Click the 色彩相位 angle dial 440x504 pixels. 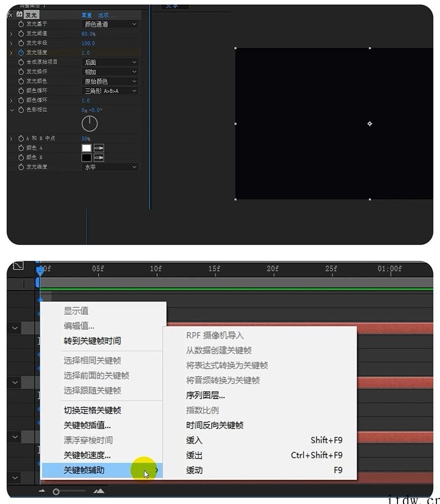coord(90,124)
